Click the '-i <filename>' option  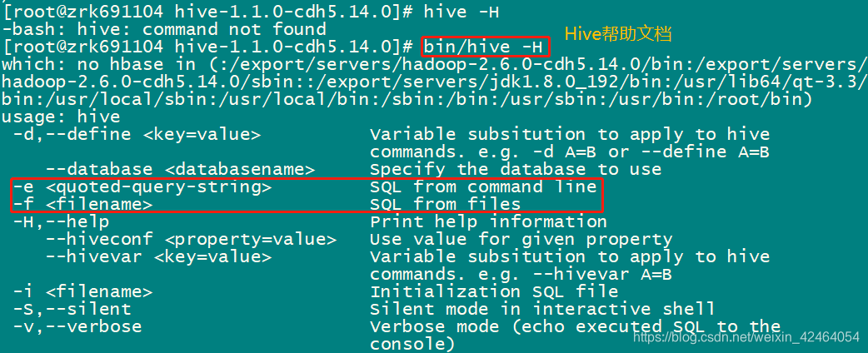[x=82, y=291]
